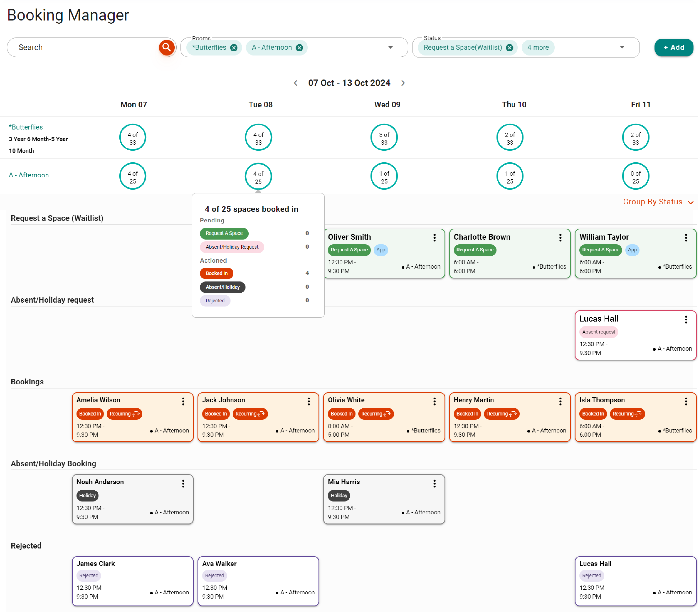Open Noah Anderson card options menu
This screenshot has width=698, height=616.
(183, 483)
